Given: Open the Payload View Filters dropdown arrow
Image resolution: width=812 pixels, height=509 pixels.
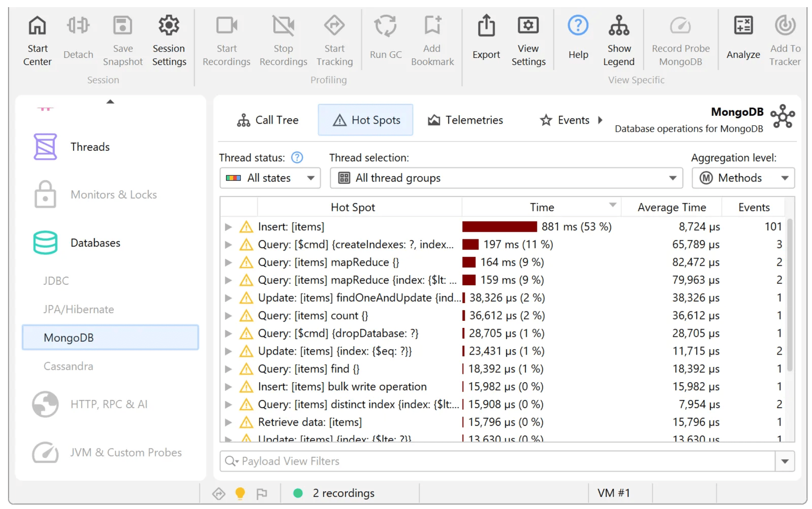Looking at the screenshot, I should 785,461.
